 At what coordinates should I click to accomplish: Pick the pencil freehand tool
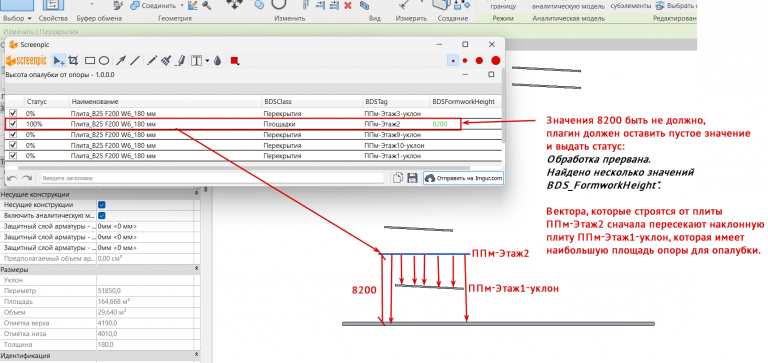coord(152,61)
